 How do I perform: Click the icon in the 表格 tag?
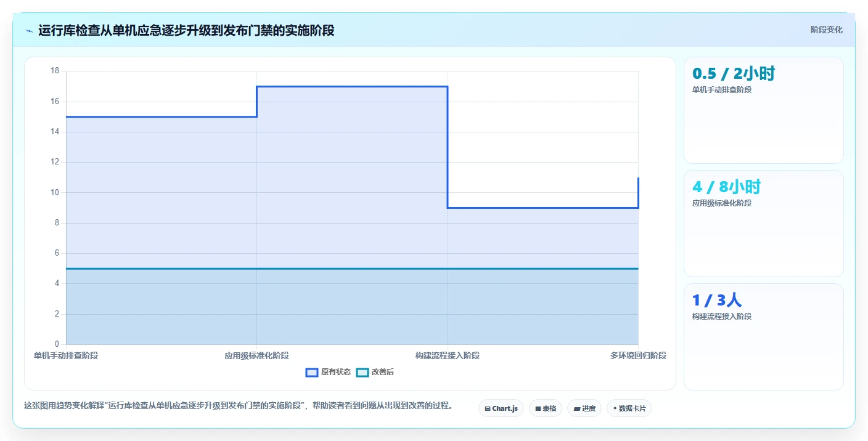(x=538, y=408)
